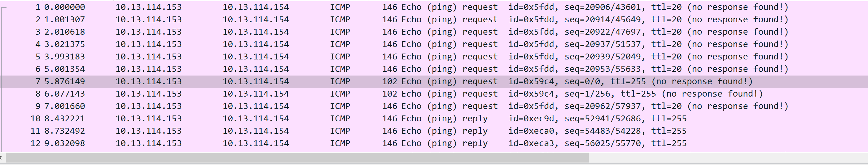The width and height of the screenshot is (868, 165).
Task: Click the length value 102 in packet 8
Action: (x=389, y=94)
